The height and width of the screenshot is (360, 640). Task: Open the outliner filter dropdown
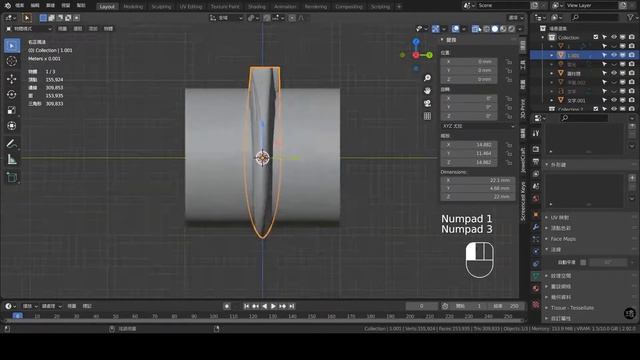tap(631, 18)
